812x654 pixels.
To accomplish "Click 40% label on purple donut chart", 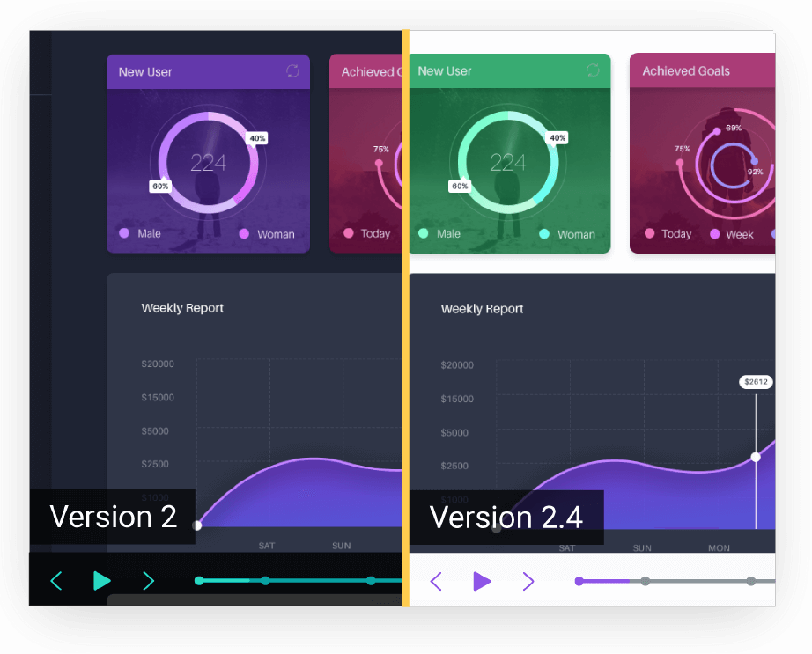I will (257, 138).
